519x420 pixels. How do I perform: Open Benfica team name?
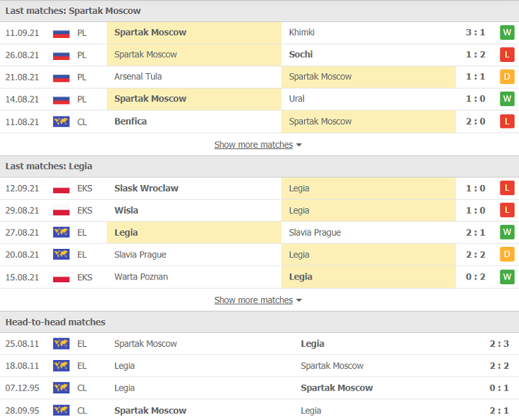tap(130, 121)
